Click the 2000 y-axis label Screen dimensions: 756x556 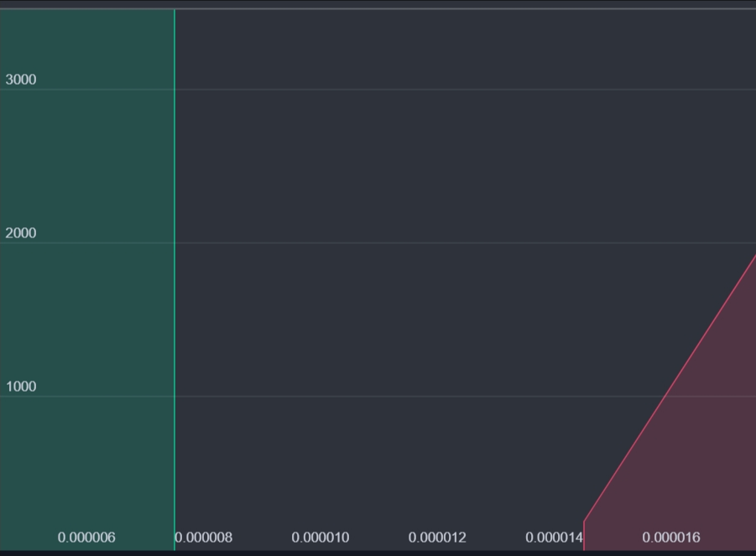tap(21, 233)
